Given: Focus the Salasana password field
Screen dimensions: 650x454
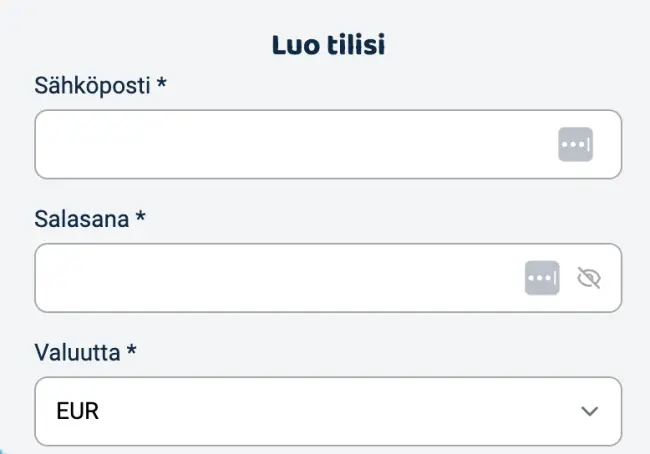Looking at the screenshot, I should pos(275,278).
